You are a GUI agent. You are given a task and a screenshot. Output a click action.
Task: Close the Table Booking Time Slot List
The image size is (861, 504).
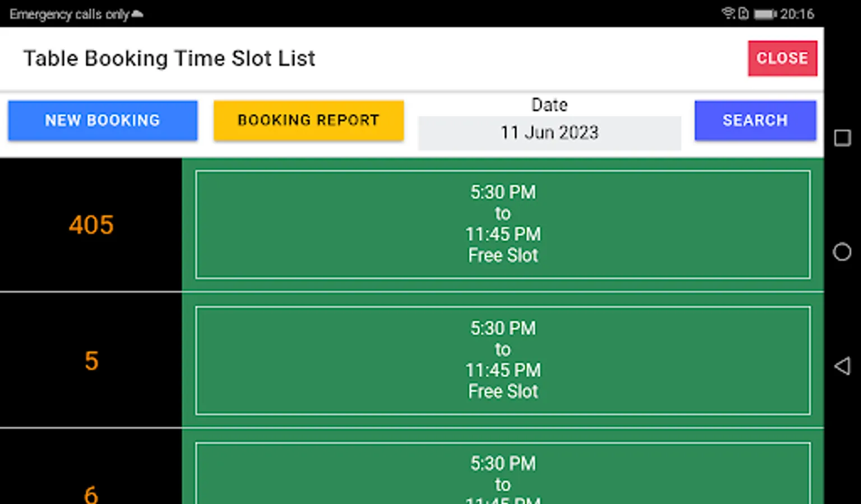tap(782, 58)
